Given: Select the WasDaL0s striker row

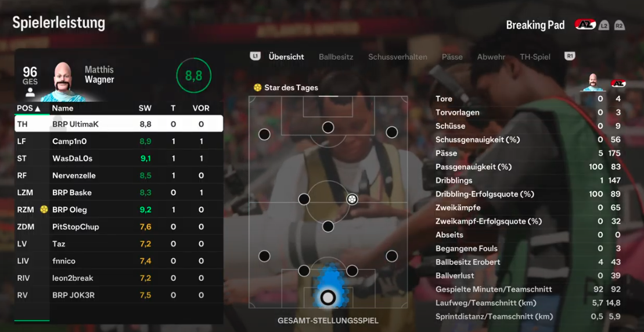Looking at the screenshot, I should coord(119,158).
